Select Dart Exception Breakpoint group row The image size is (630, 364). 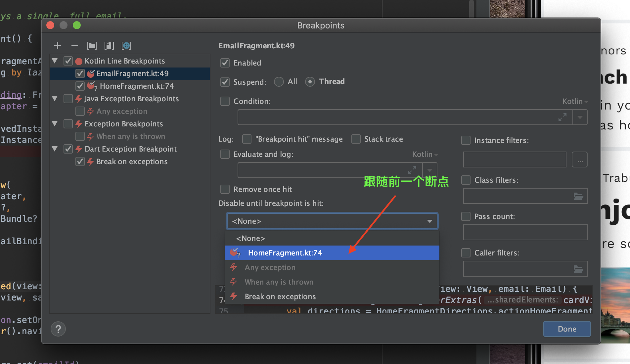(130, 149)
